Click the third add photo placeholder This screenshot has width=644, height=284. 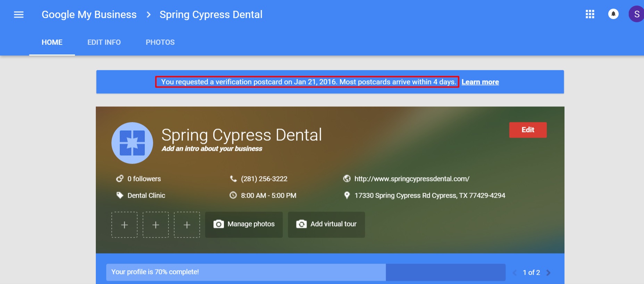pyautogui.click(x=187, y=225)
